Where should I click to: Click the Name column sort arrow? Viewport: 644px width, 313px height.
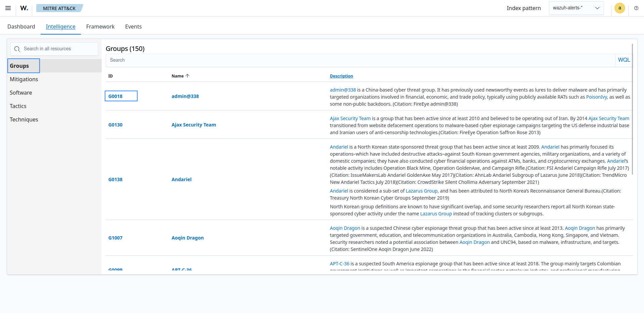(187, 75)
